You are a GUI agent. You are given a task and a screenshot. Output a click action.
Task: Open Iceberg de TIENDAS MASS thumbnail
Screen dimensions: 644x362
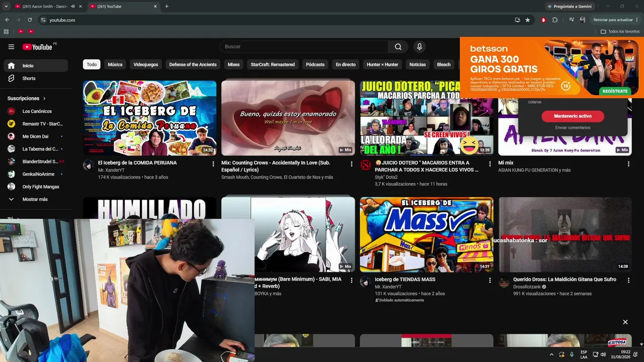(426, 234)
